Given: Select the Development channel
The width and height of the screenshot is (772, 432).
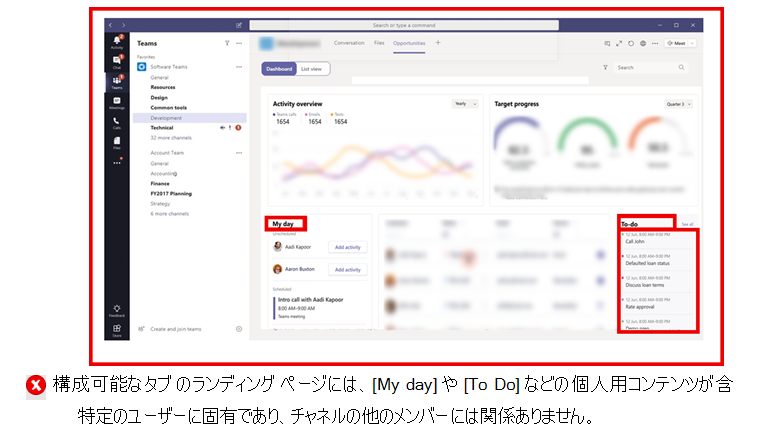Looking at the screenshot, I should click(x=190, y=118).
